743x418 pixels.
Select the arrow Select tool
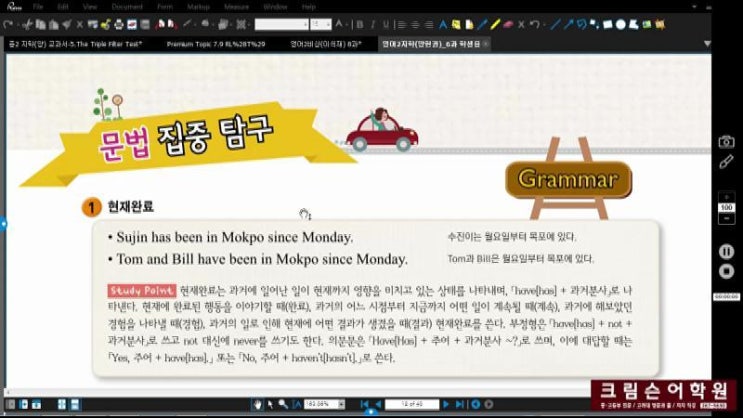270,404
